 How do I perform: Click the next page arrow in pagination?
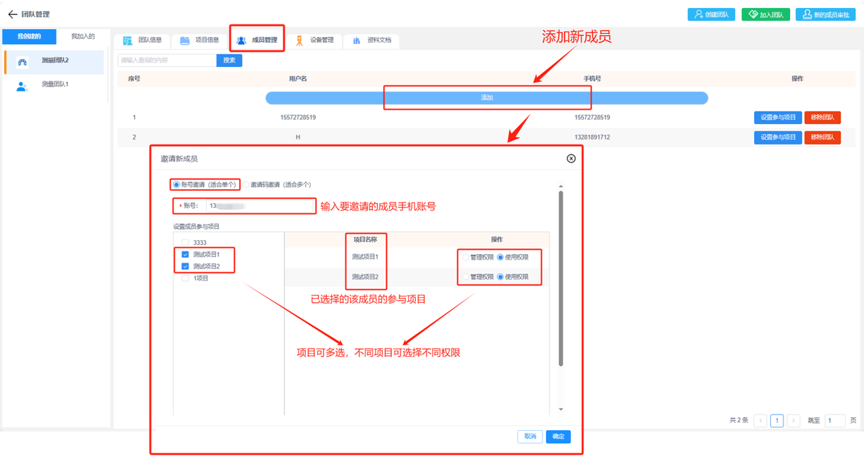(x=794, y=421)
